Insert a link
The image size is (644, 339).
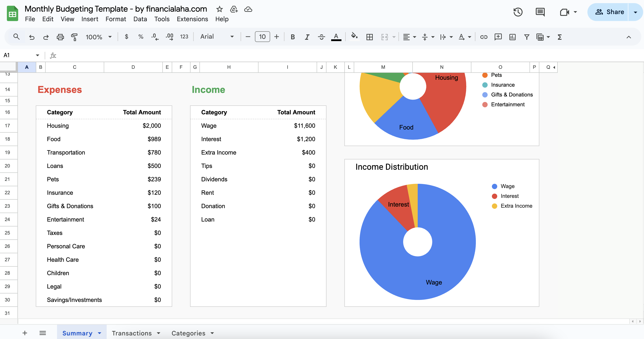(483, 37)
